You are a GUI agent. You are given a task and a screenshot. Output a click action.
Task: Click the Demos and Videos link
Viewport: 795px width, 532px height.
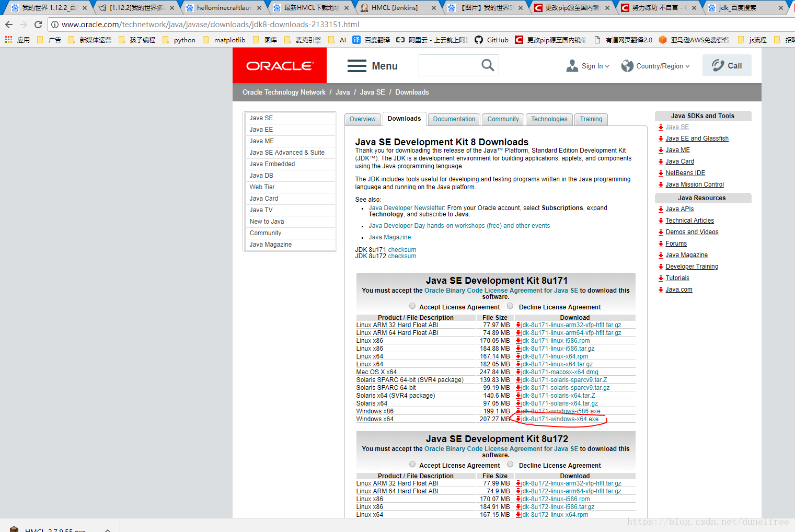coord(692,232)
